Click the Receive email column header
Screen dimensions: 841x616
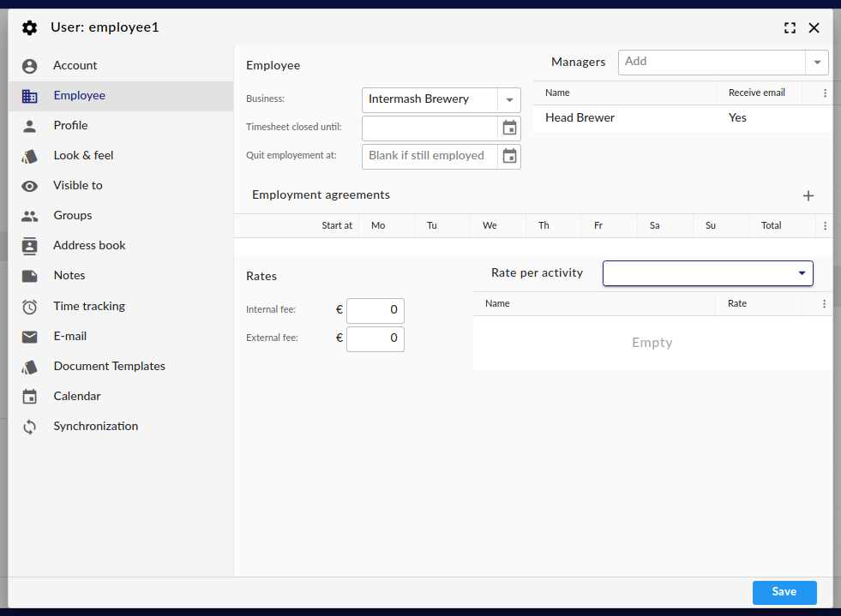point(757,93)
